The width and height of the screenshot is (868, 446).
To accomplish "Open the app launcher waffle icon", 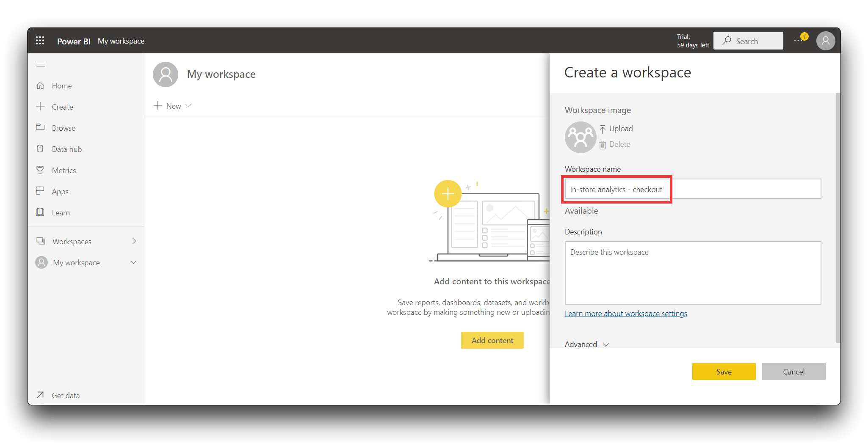I will [40, 41].
